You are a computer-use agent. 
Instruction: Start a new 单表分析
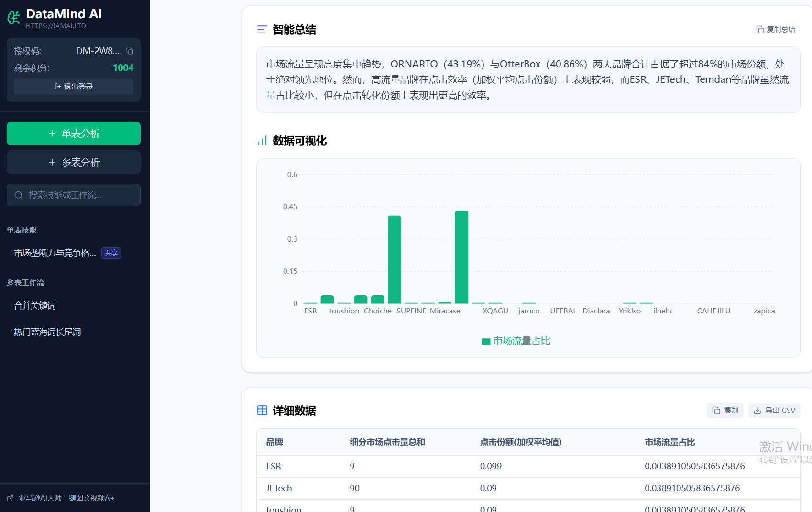pyautogui.click(x=74, y=134)
